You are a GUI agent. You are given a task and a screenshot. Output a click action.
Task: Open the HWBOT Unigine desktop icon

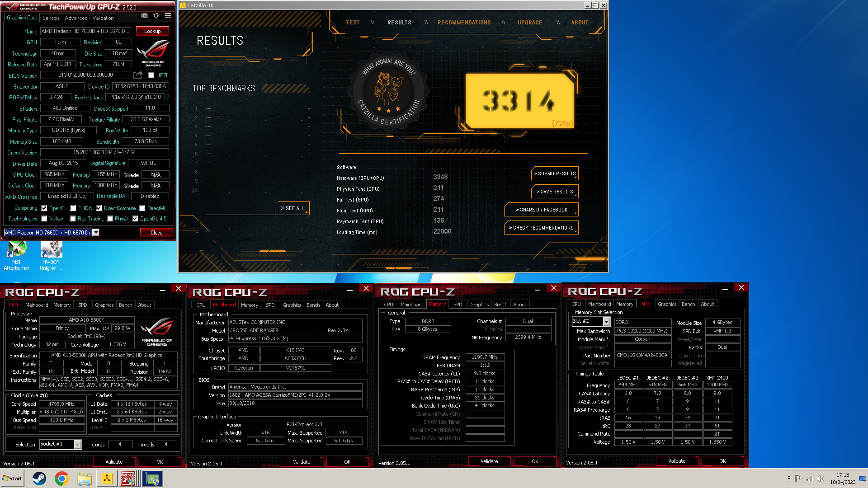point(51,256)
